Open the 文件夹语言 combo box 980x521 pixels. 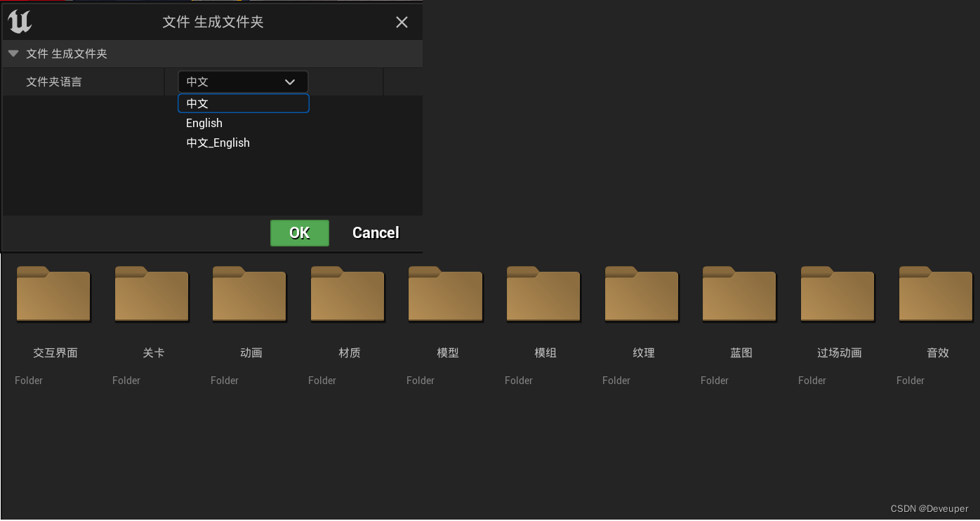243,81
